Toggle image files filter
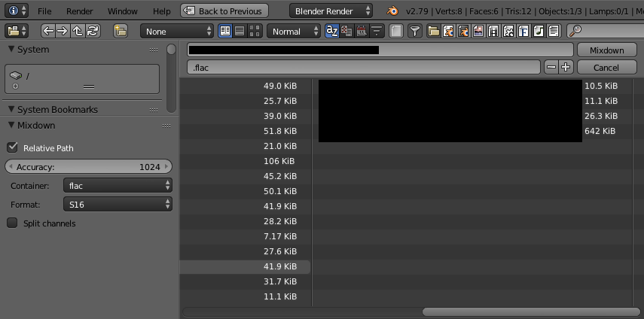The image size is (644, 319). pyautogui.click(x=478, y=31)
